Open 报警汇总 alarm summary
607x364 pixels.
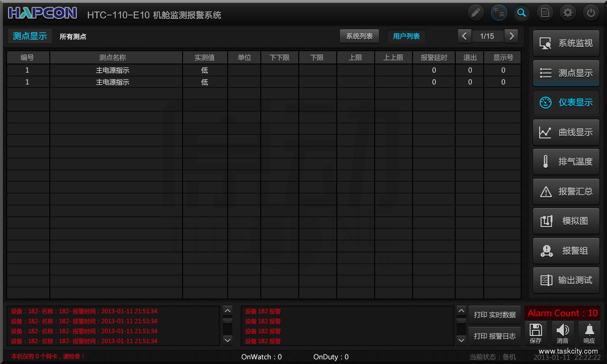click(566, 191)
